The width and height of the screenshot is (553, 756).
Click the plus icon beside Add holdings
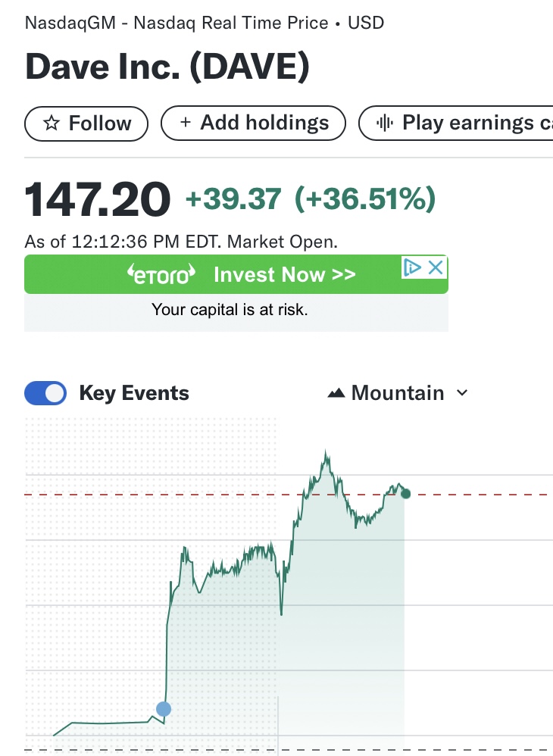(x=186, y=123)
